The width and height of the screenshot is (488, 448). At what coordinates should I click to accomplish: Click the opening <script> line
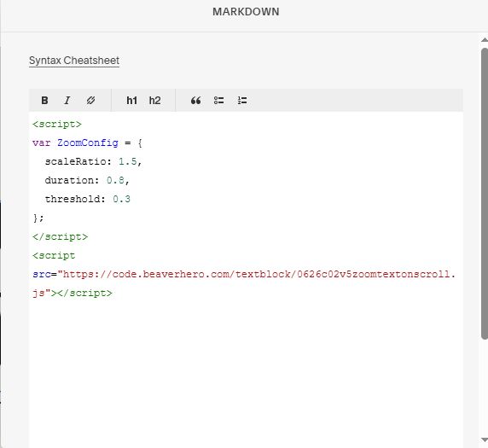(x=57, y=125)
